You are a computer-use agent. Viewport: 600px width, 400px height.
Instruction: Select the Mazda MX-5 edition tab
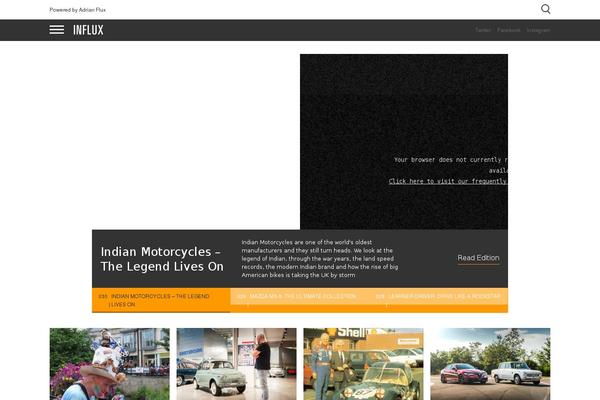click(x=300, y=297)
